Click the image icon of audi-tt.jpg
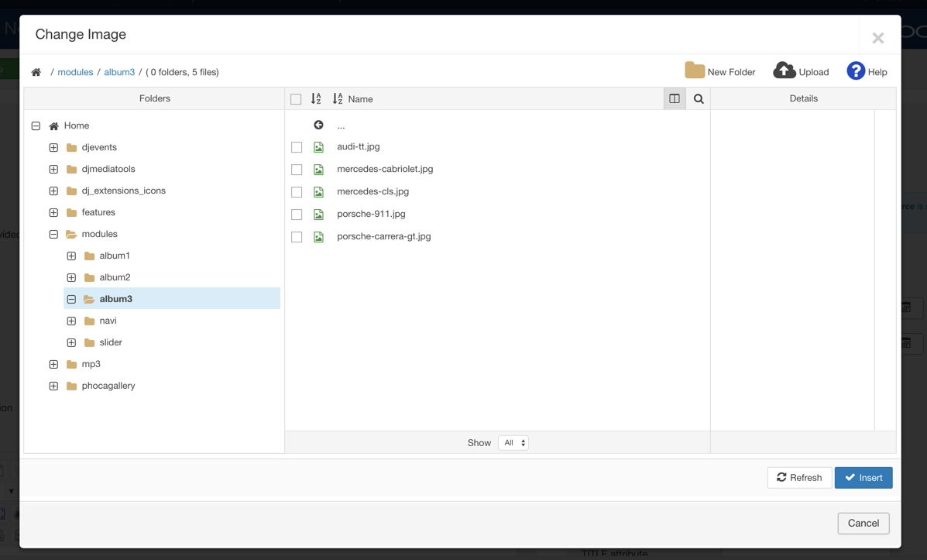The image size is (927, 560). pos(318,147)
